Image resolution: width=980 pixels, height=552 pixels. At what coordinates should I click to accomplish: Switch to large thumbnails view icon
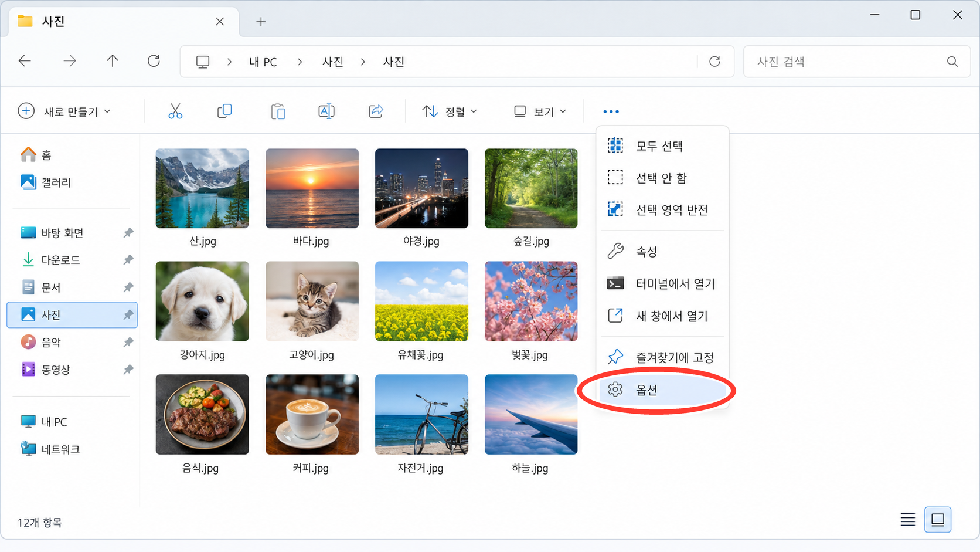pos(938,520)
